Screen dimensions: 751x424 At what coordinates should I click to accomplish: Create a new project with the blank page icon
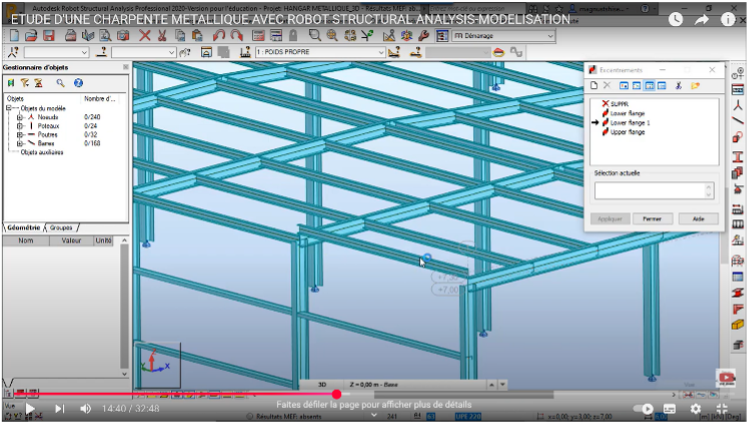click(14, 35)
